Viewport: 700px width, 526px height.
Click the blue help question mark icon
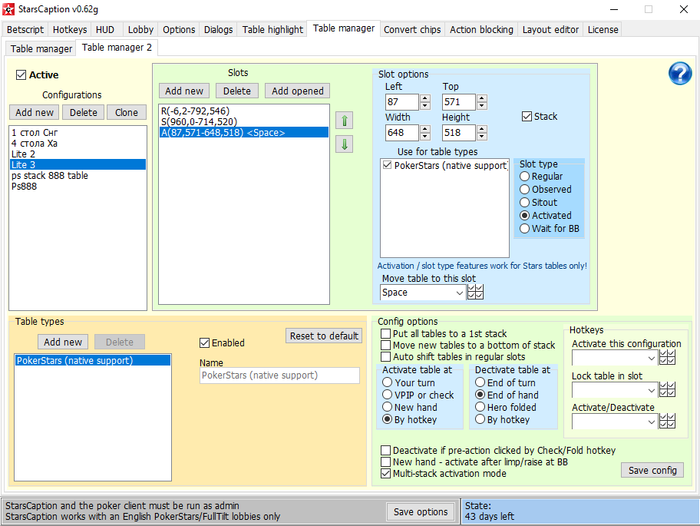click(680, 74)
